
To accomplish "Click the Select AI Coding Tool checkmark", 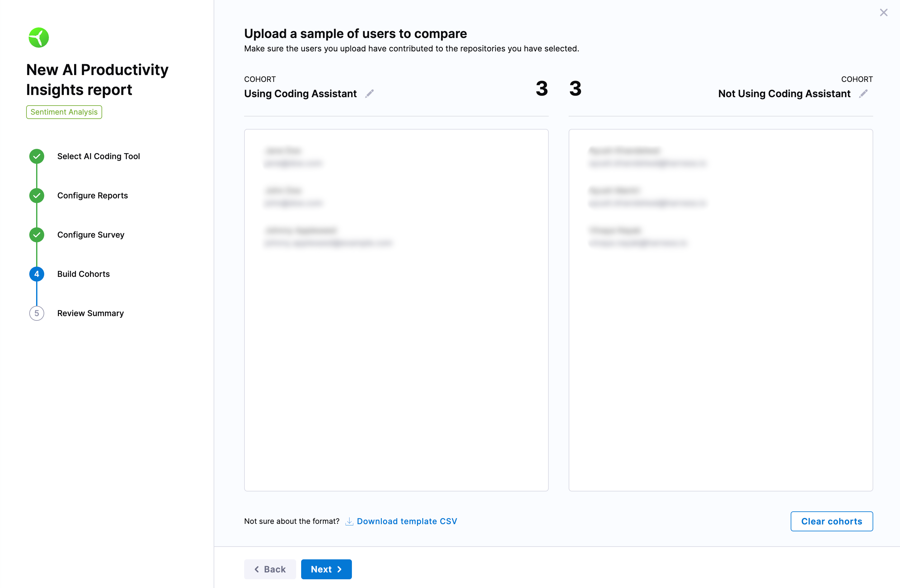I will pos(37,156).
